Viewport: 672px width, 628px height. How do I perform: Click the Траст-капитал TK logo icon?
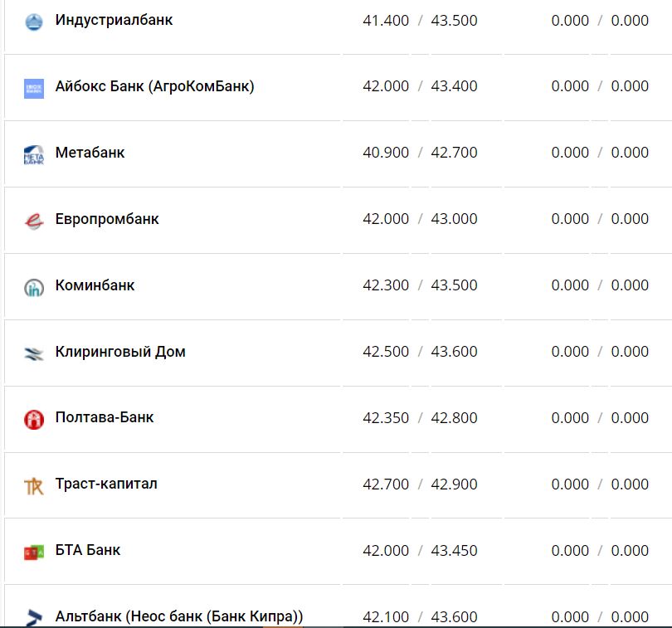click(33, 486)
